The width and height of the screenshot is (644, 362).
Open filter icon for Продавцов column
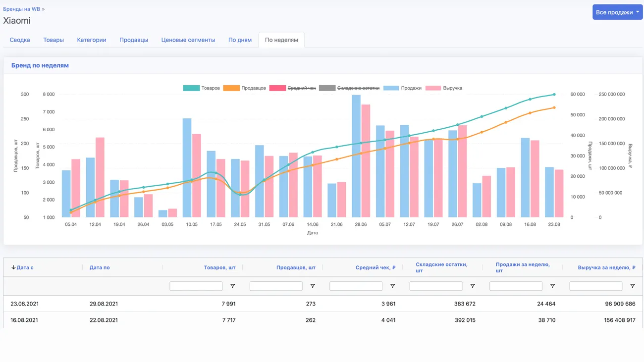click(x=313, y=286)
